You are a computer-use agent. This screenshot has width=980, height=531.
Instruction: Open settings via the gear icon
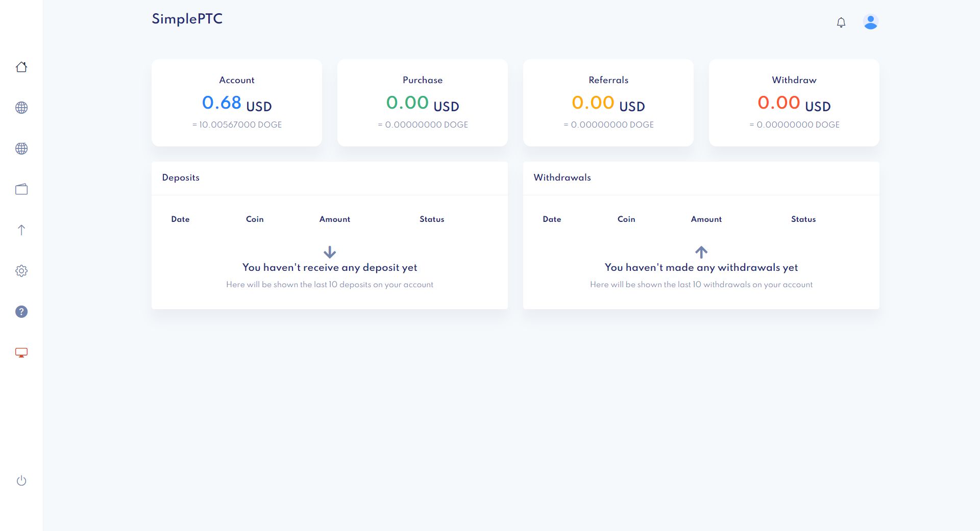pos(21,271)
